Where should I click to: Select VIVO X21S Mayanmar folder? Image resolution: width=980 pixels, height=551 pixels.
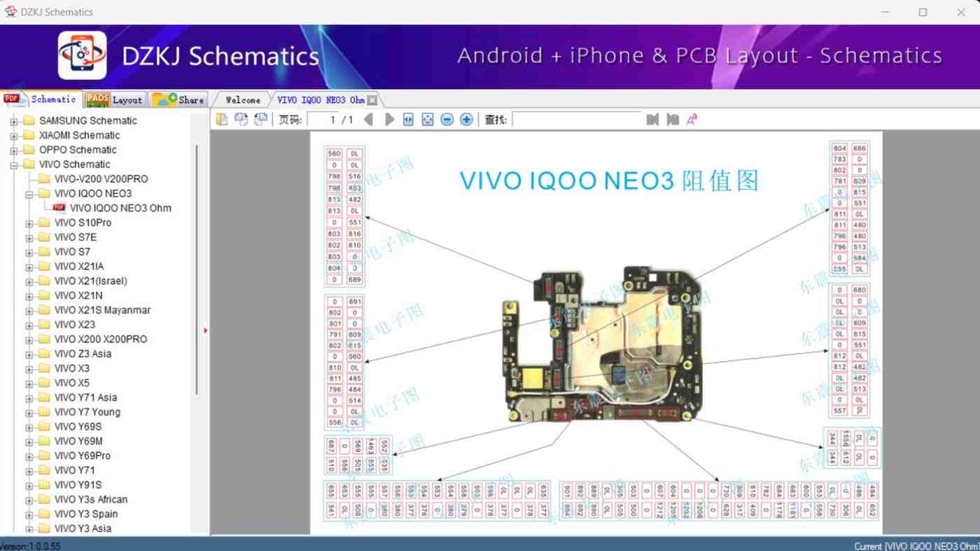pos(102,309)
